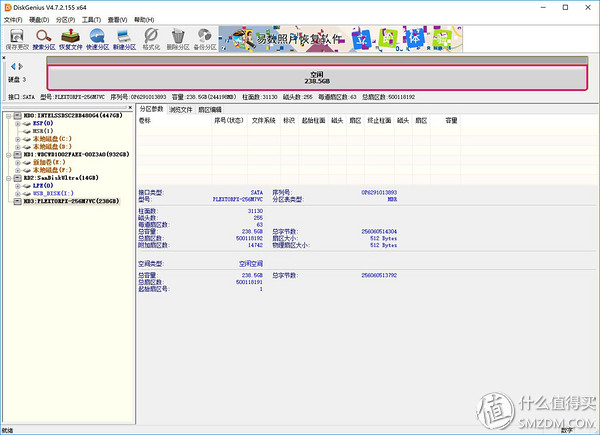Open the 分区(P) menu

[65, 20]
